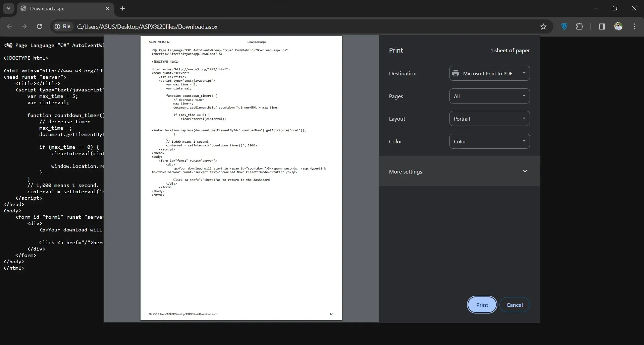Click the forward navigation arrow

point(24,26)
